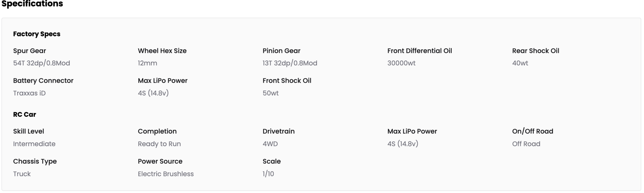This screenshot has width=644, height=193.
Task: Select the Traxxas iD connector value
Action: tap(29, 93)
